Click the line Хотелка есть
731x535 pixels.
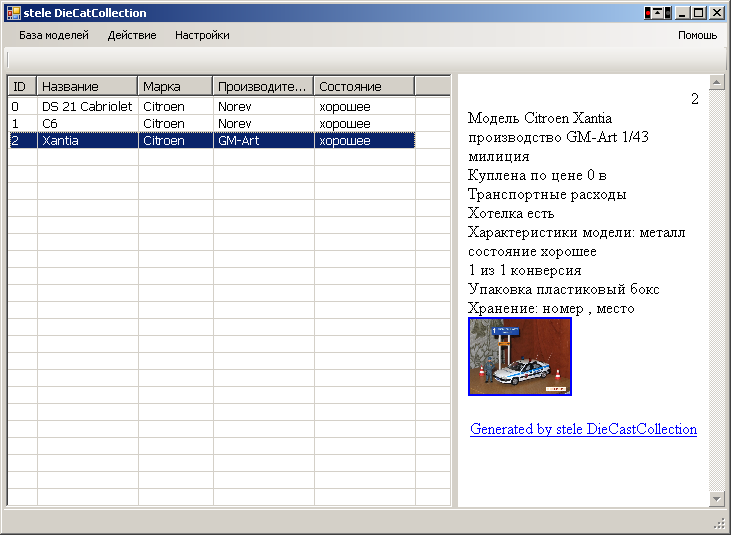point(511,213)
